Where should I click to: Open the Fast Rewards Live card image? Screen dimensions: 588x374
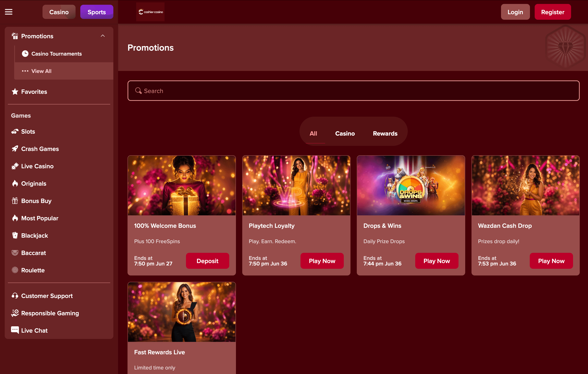pyautogui.click(x=182, y=312)
